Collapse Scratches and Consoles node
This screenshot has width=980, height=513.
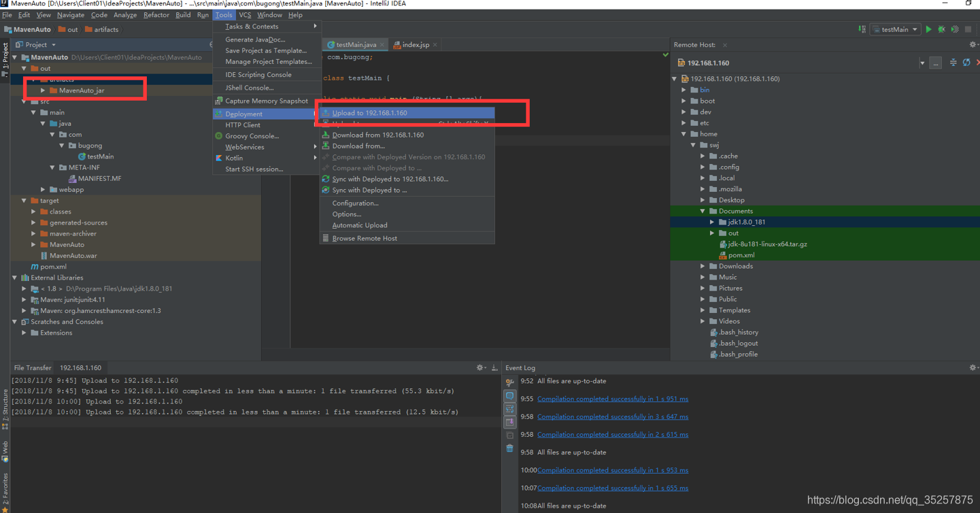pyautogui.click(x=15, y=322)
